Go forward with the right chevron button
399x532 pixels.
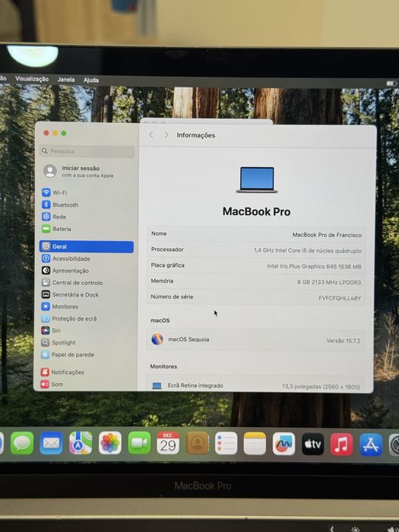(x=166, y=135)
